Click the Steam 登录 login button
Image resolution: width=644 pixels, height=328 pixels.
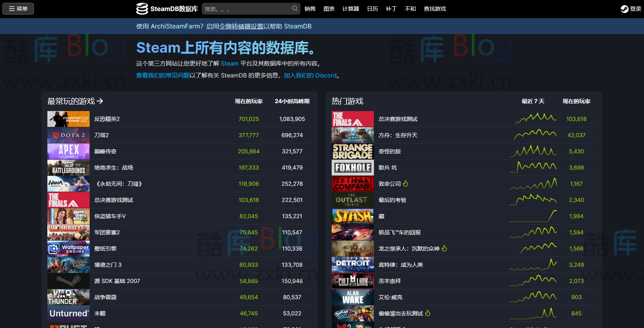click(x=631, y=9)
